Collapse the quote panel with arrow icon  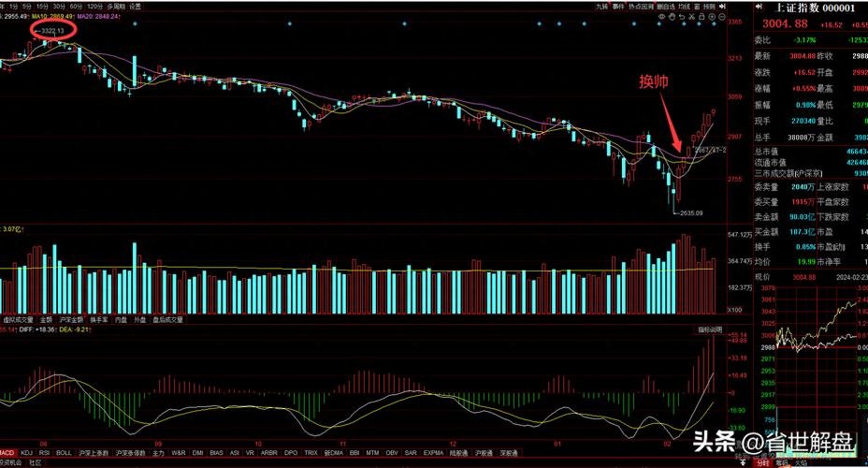tap(722, 7)
